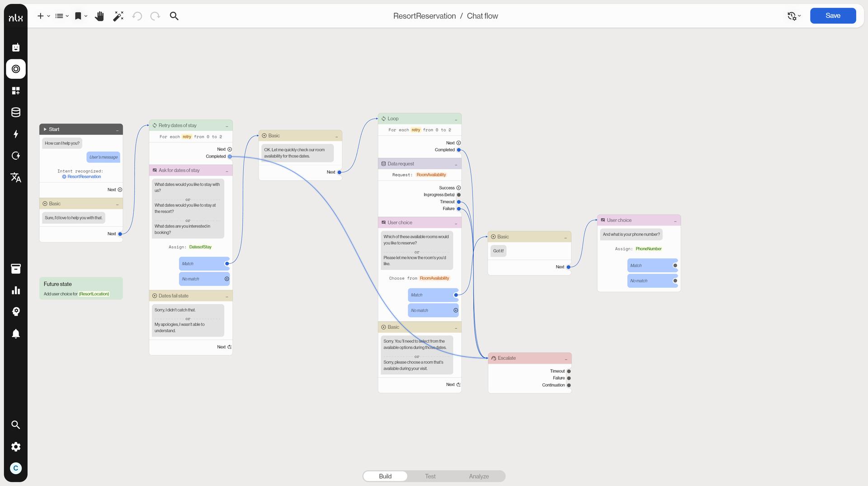This screenshot has height=486, width=868.
Task: Switch to the Test tab
Action: coord(430,476)
